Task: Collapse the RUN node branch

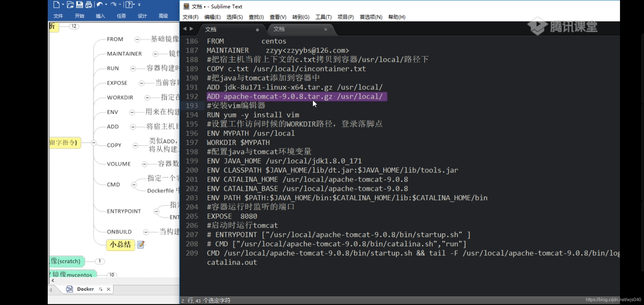Action: point(133,68)
